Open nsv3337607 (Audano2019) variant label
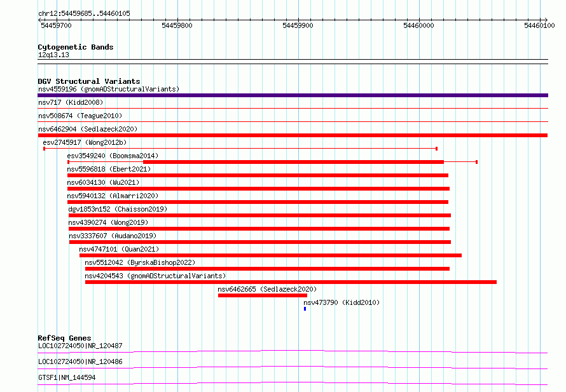The height and width of the screenshot is (392, 566). [x=113, y=236]
